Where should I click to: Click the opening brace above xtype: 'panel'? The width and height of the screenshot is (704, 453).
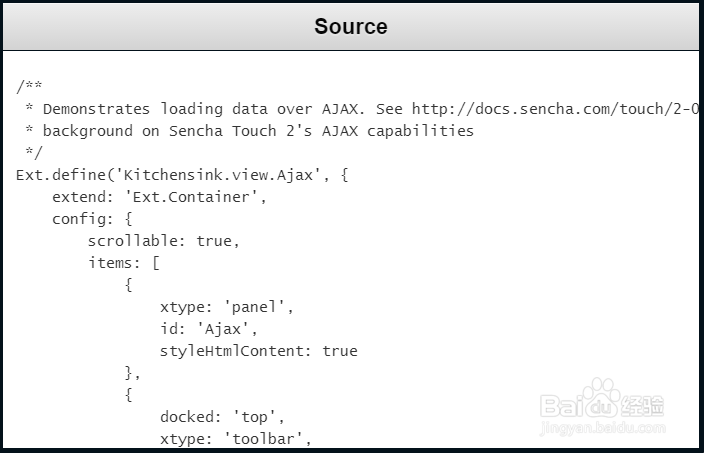pyautogui.click(x=128, y=285)
